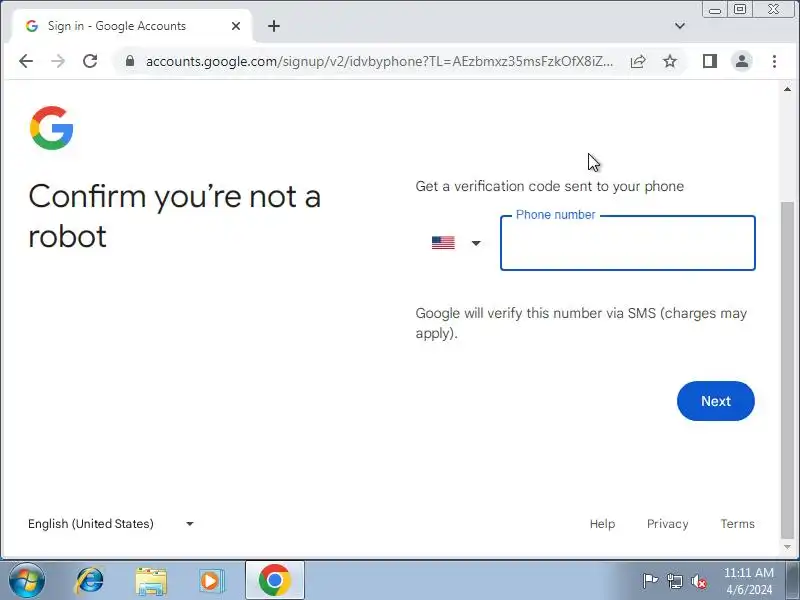The width and height of the screenshot is (800, 600).
Task: Click the forward navigation arrow
Action: [58, 61]
